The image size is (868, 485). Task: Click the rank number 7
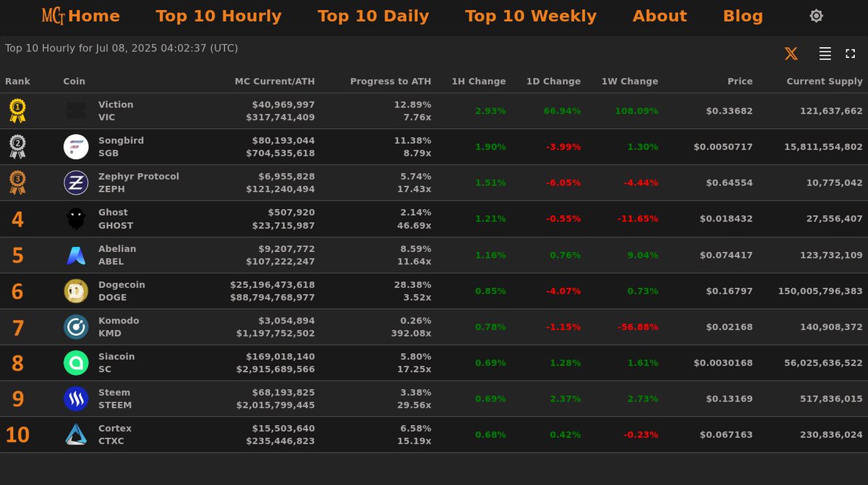click(x=17, y=328)
